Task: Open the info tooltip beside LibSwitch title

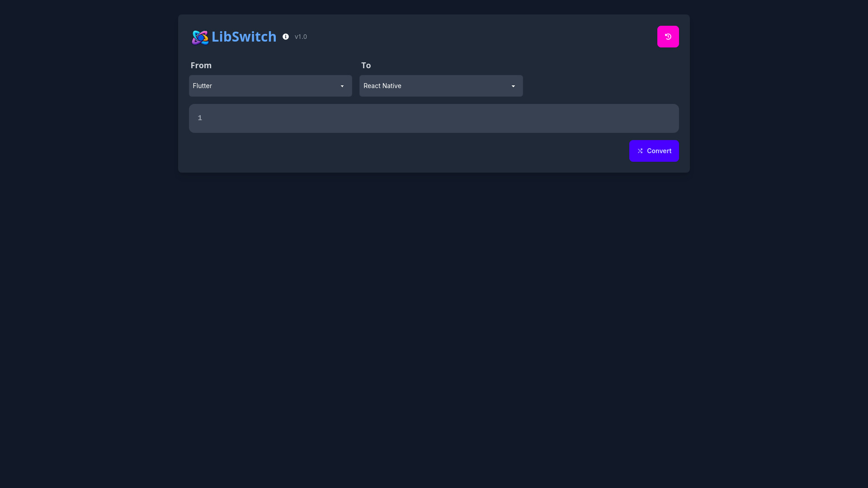Action: click(x=286, y=37)
